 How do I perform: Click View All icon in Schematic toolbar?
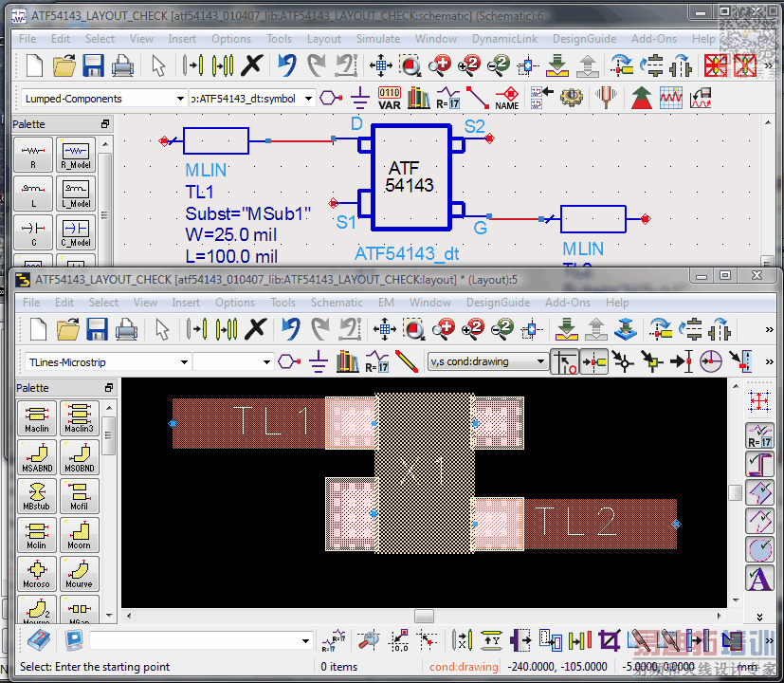point(381,65)
